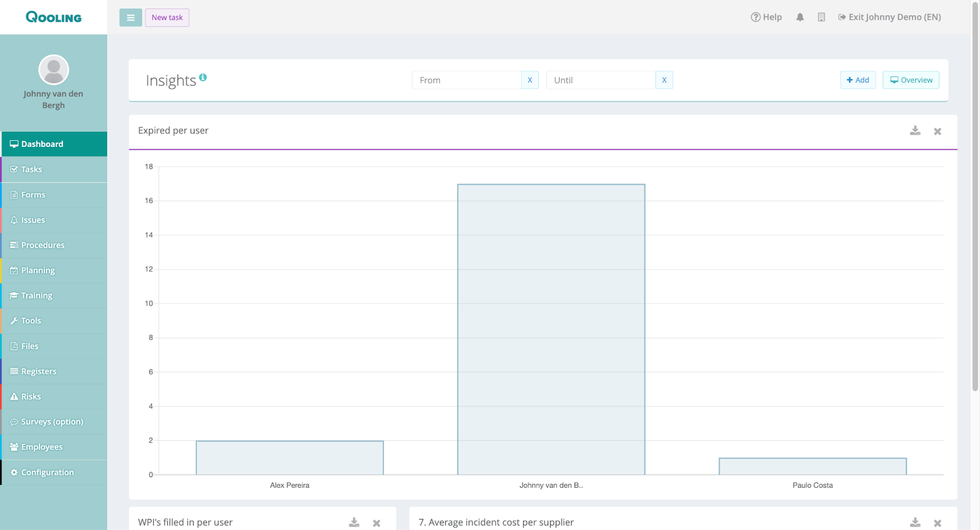Clear the Until date with X

coord(664,80)
